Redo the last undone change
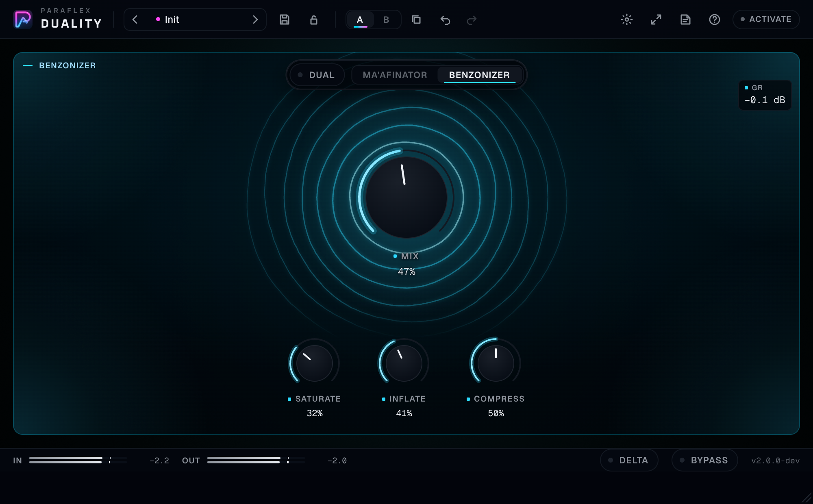 point(472,20)
